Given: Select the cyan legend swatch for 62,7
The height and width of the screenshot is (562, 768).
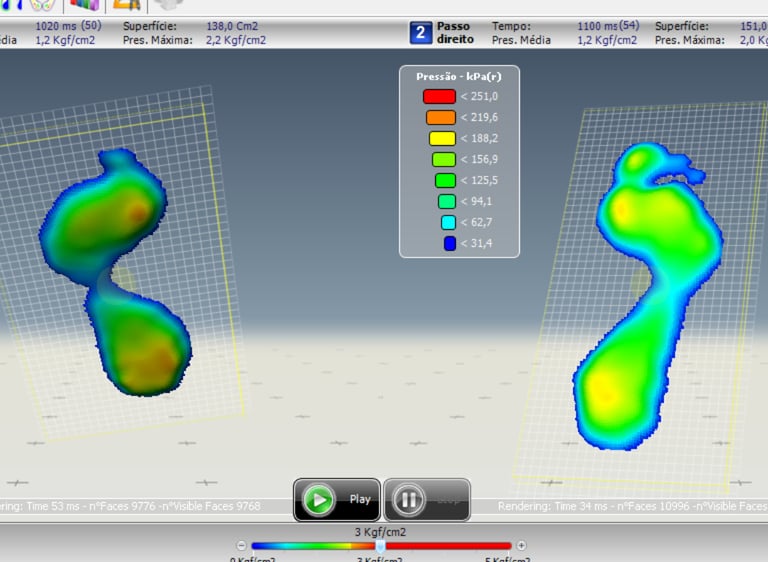Looking at the screenshot, I should [x=448, y=222].
